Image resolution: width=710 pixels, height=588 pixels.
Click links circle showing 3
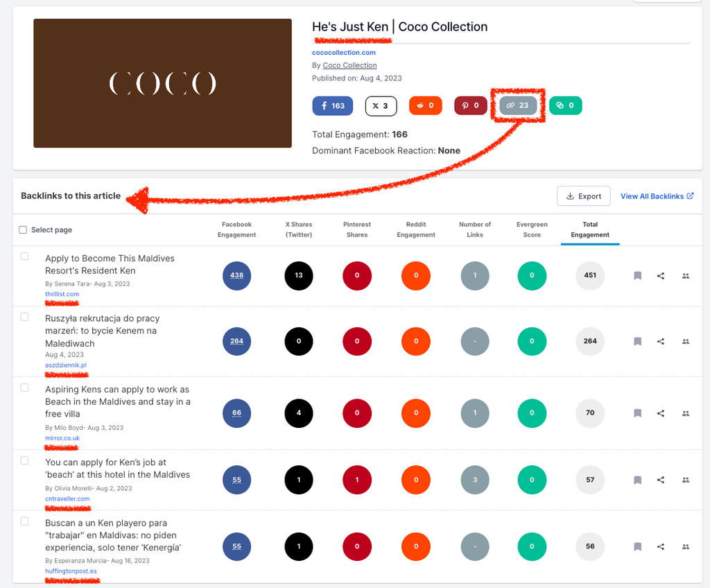pyautogui.click(x=475, y=480)
